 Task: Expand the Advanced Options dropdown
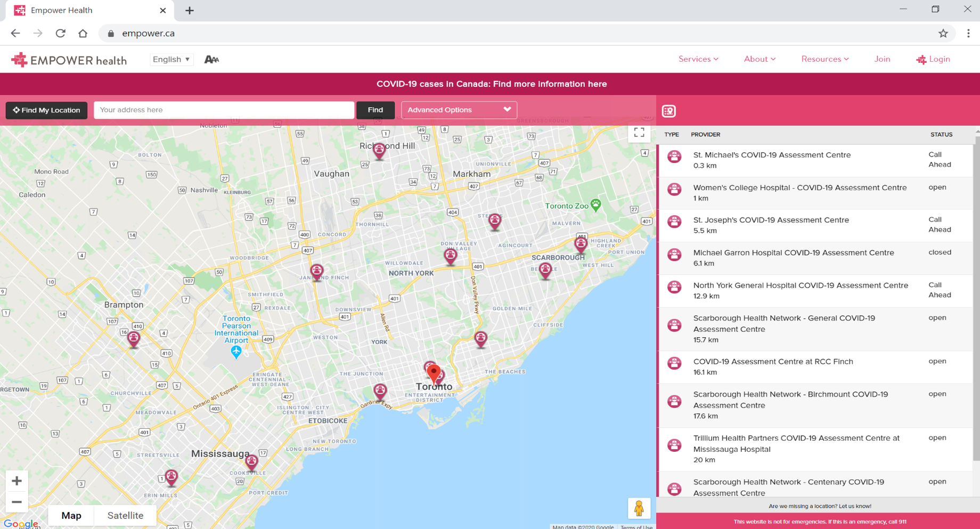[x=459, y=110]
